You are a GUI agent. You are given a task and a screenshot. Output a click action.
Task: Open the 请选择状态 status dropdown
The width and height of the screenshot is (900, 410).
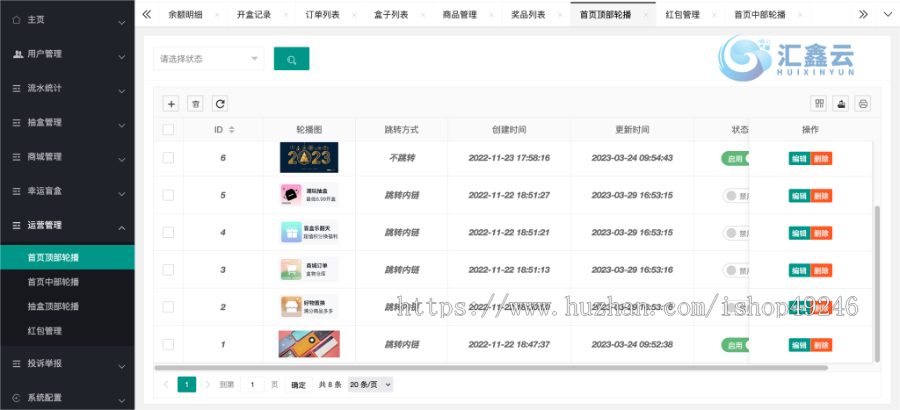coord(209,59)
